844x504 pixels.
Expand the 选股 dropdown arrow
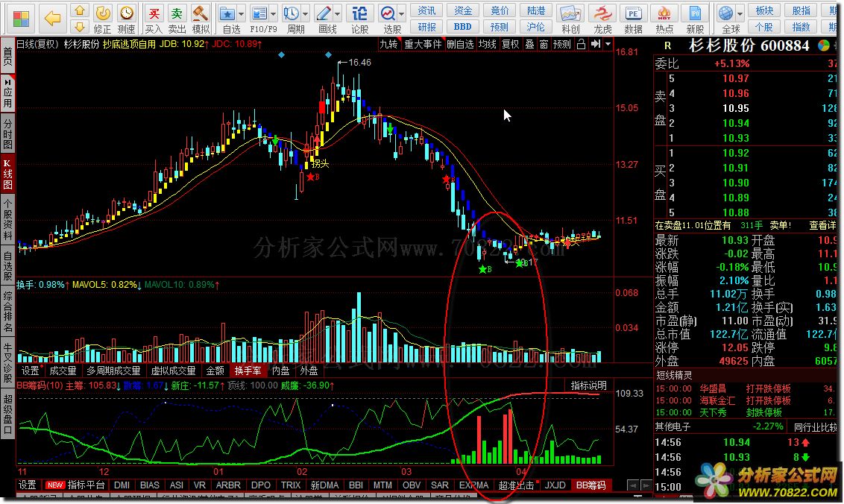point(402,14)
